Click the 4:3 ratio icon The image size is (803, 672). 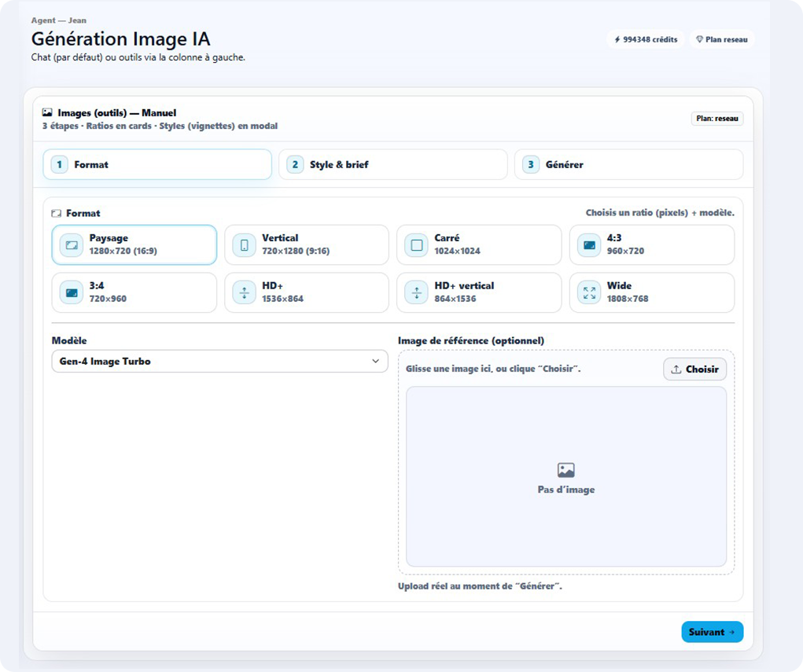tap(589, 245)
